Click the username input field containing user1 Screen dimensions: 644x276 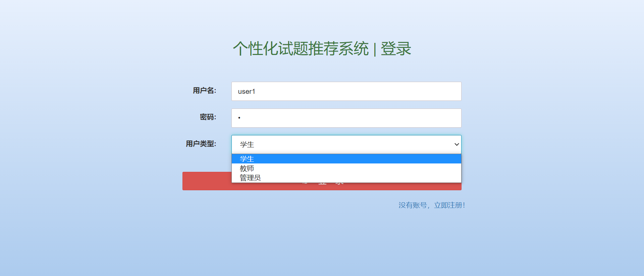point(346,91)
